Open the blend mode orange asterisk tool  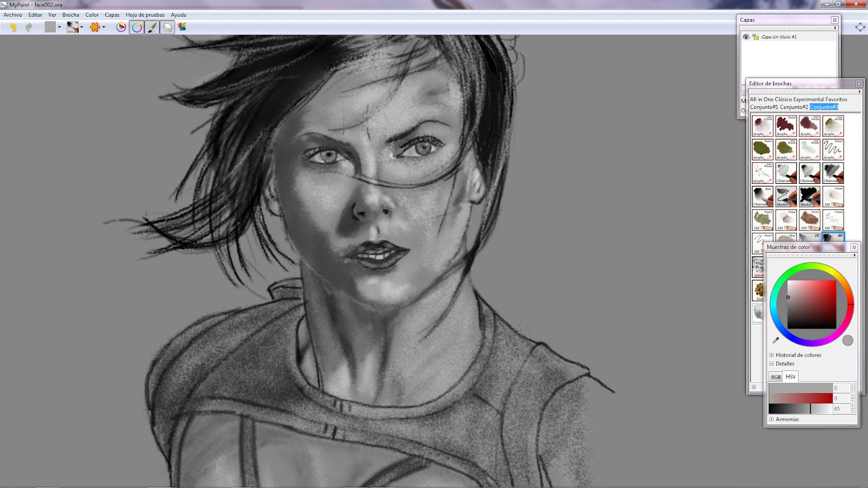(95, 27)
